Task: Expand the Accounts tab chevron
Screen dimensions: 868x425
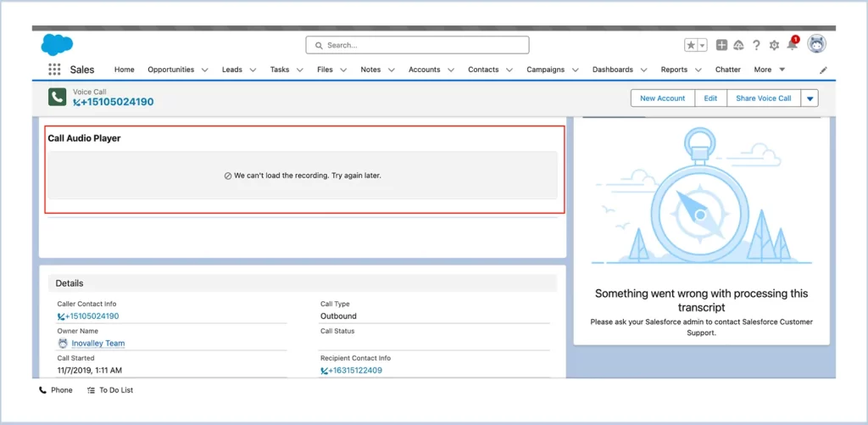Action: [451, 70]
